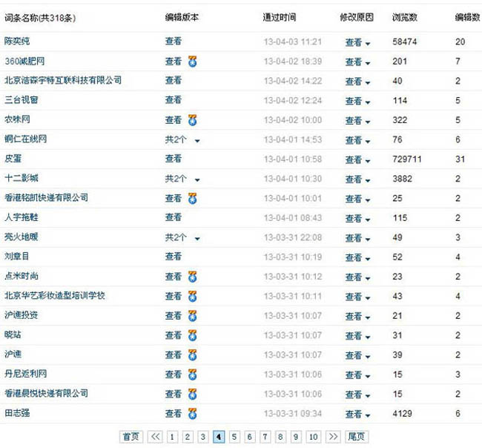Open the 刘章目 entry link
The width and height of the screenshot is (482, 448).
click(16, 257)
